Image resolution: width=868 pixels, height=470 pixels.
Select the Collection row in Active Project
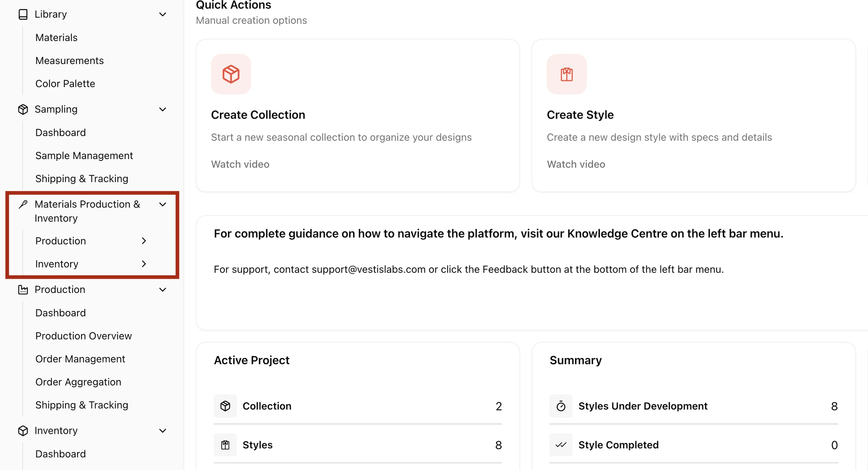(358, 406)
